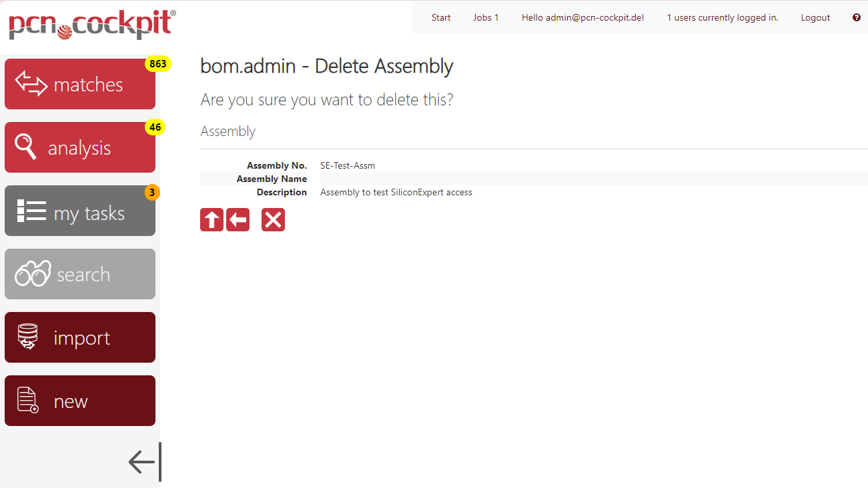Viewport: 868px width, 488px height.
Task: Click the new document icon
Action: click(x=27, y=400)
